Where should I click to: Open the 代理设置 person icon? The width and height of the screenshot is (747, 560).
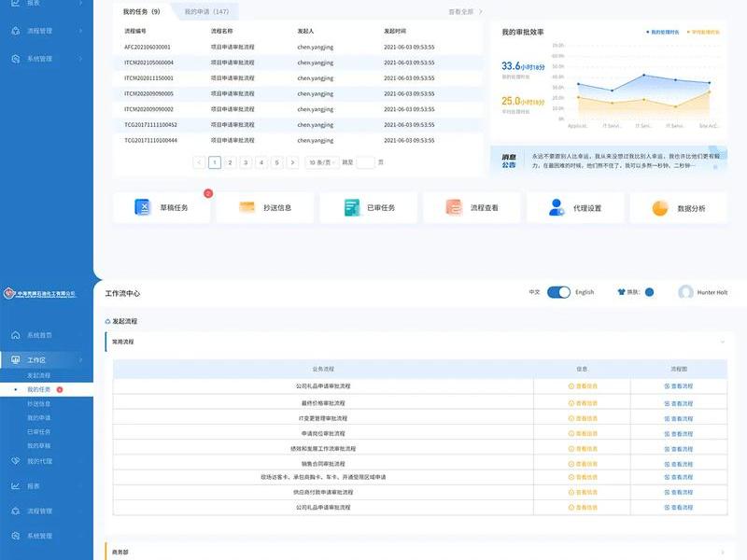[556, 207]
